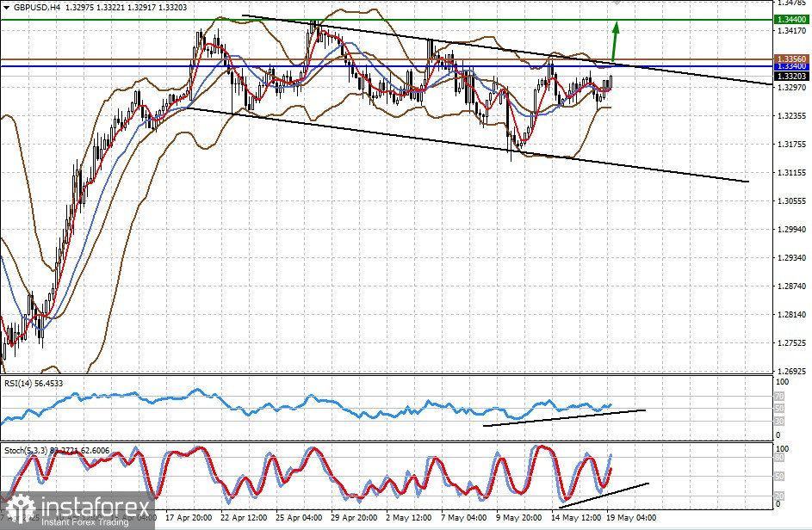Click the 1.28140 price on the axis
The image size is (812, 530).
coord(792,315)
